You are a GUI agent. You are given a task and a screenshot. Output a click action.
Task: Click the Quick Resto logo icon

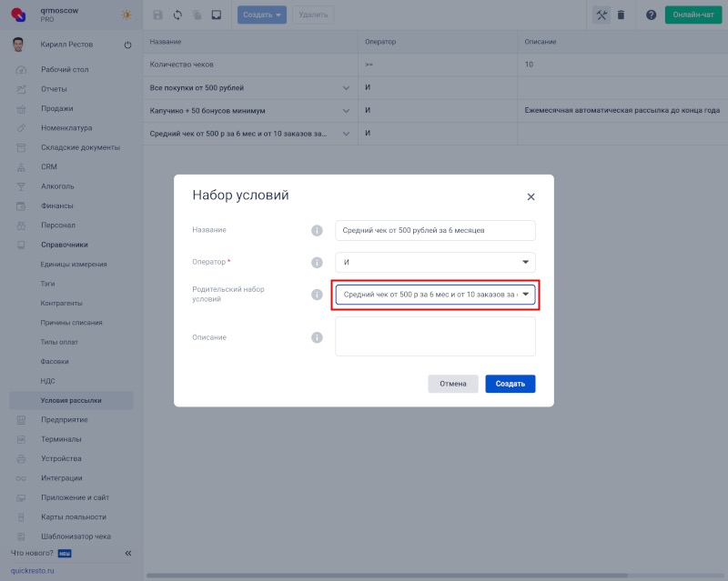(18, 15)
